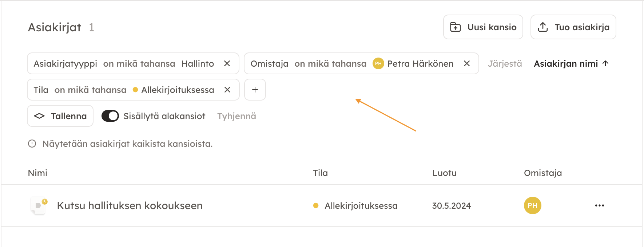Click the upload document icon
The image size is (644, 247).
coord(543,27)
